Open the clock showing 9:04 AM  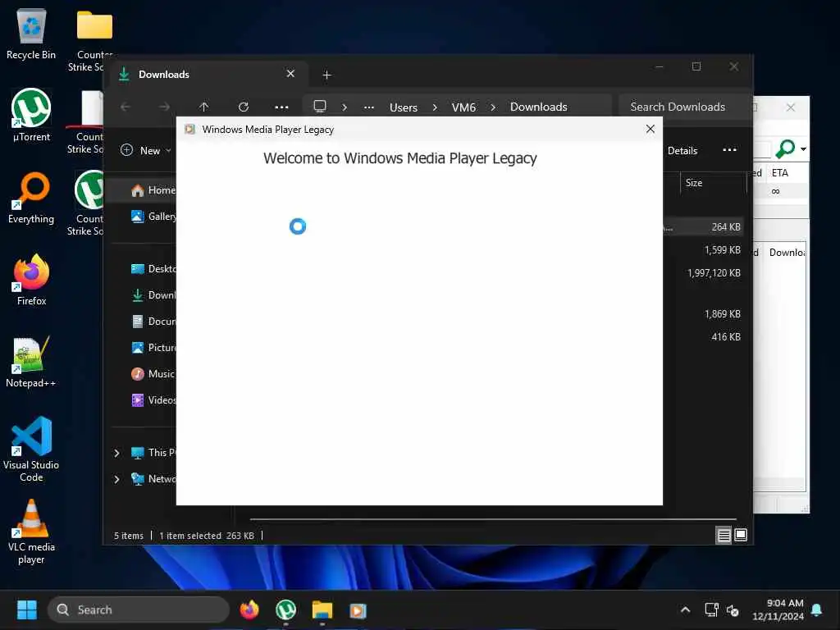pos(778,609)
